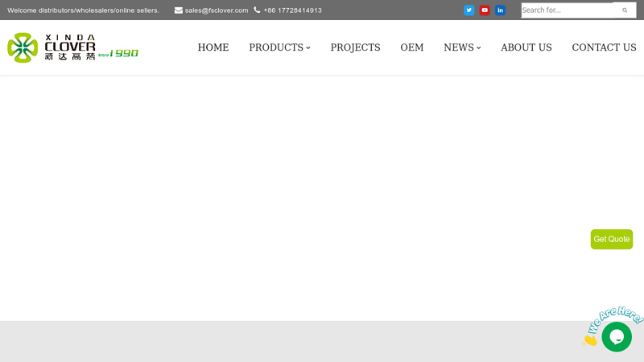Click the green Get Quote button
Screen dimensions: 644x362
(612, 239)
